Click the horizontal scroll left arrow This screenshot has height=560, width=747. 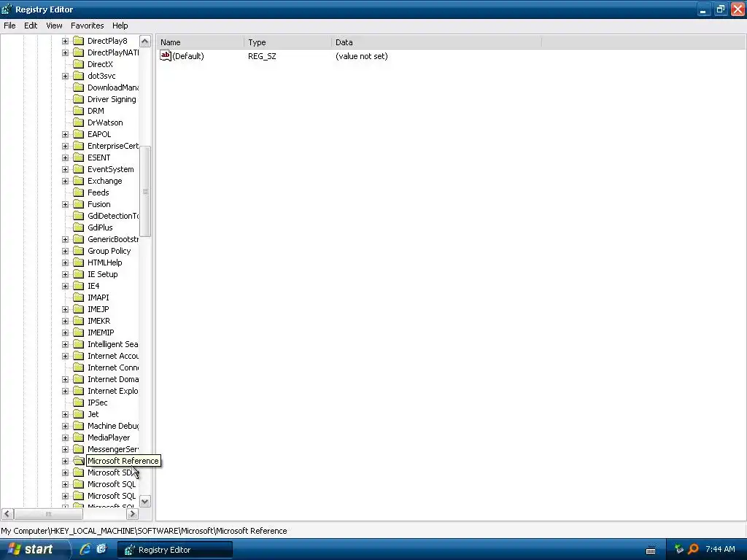[7, 514]
